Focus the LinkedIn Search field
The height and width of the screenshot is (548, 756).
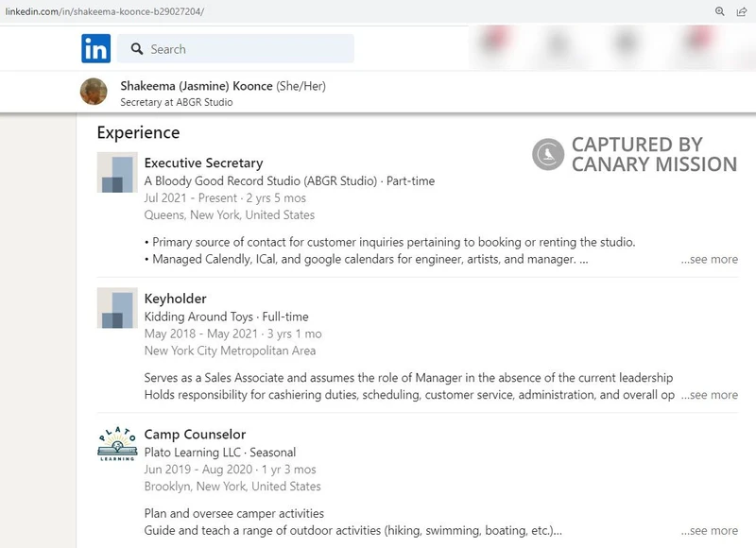click(x=235, y=49)
